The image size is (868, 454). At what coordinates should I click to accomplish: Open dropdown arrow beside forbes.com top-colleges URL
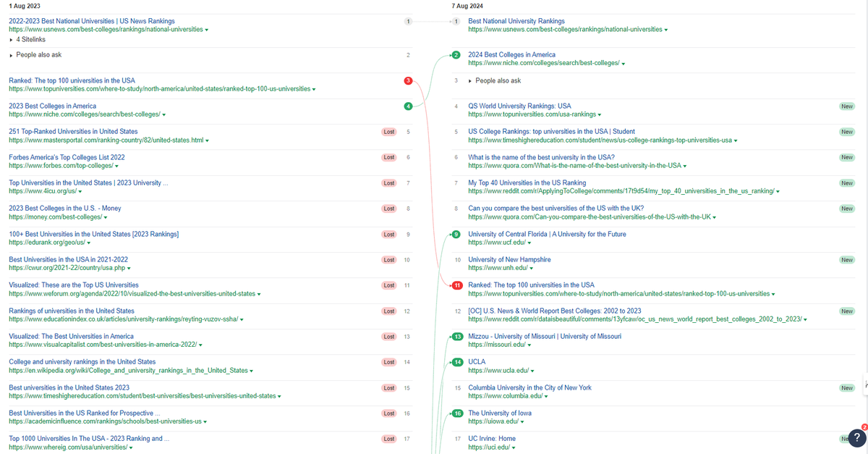point(116,166)
